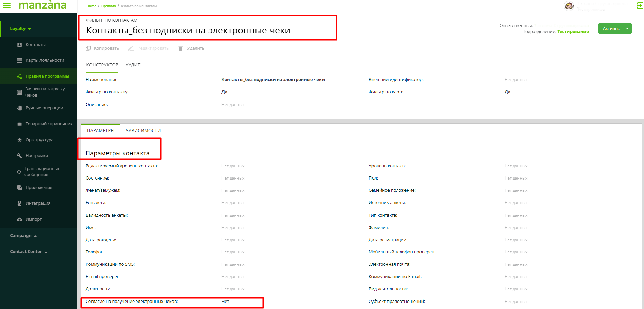Click the Home breadcrumb link
Image resolution: width=644 pixels, height=309 pixels.
pos(91,6)
